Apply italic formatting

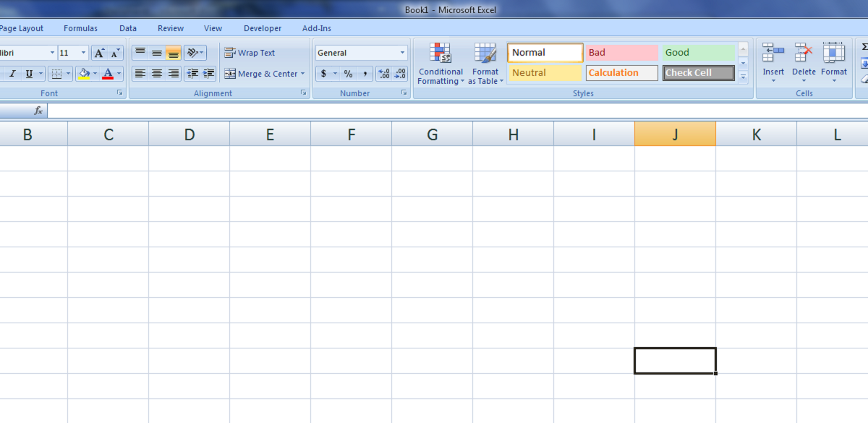[12, 74]
